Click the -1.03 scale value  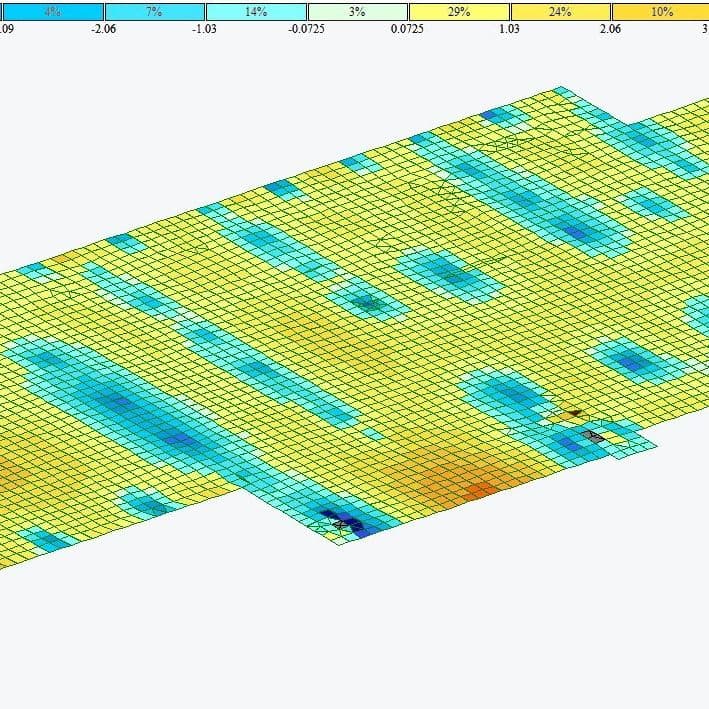coord(204,29)
